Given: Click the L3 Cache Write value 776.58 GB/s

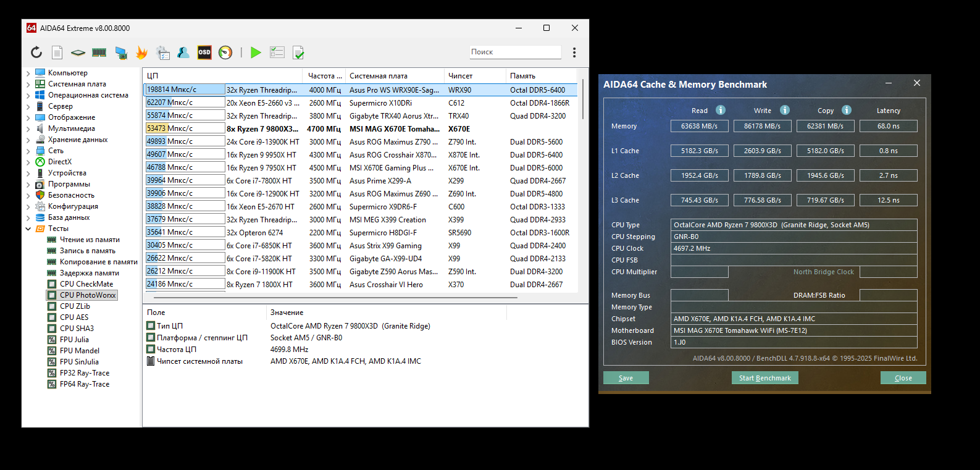Looking at the screenshot, I should coord(762,200).
